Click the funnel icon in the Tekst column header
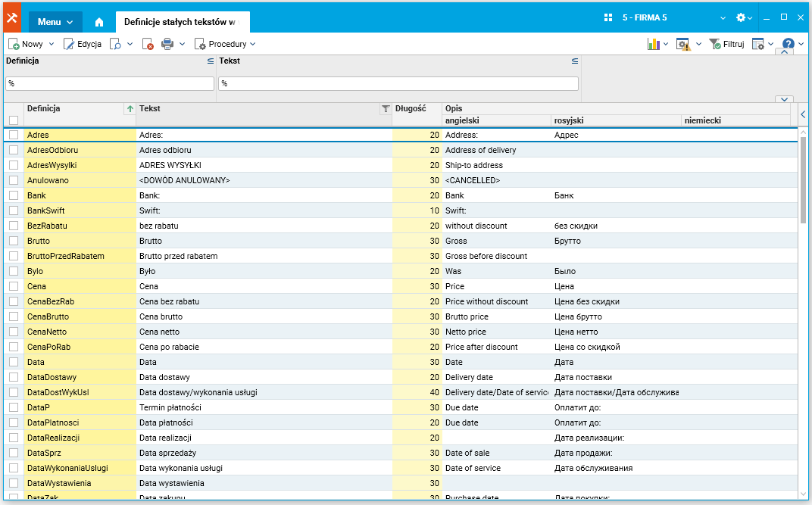The height and width of the screenshot is (505, 812). (x=386, y=109)
